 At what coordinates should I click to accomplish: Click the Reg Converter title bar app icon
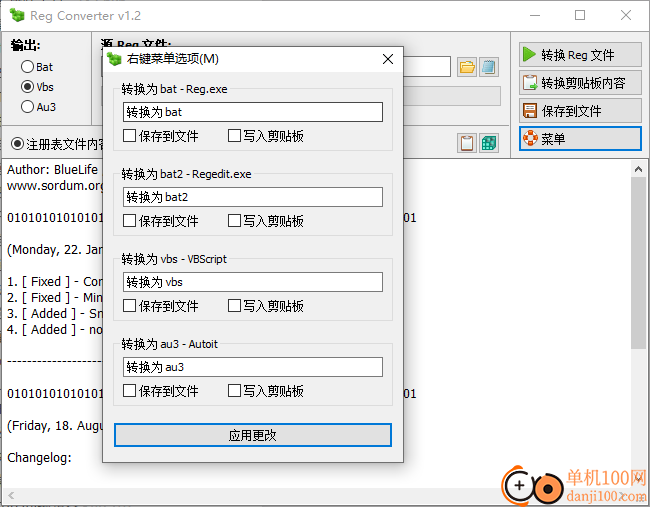(17, 15)
